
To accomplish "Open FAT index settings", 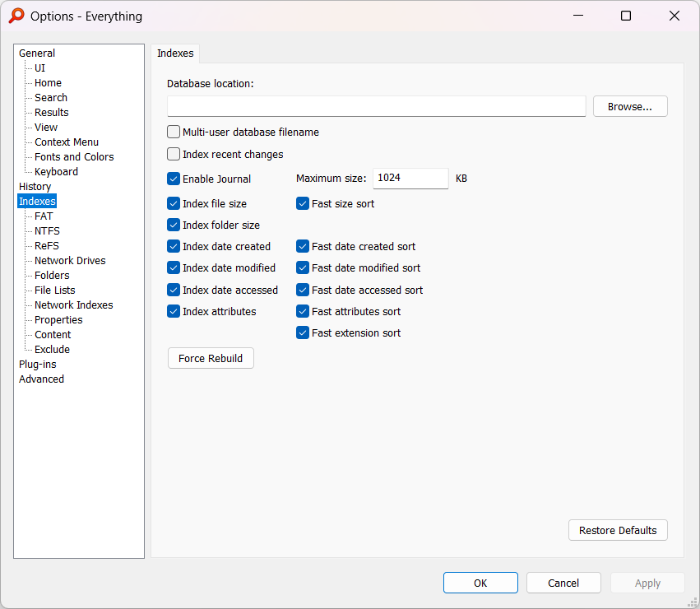I will (x=44, y=216).
